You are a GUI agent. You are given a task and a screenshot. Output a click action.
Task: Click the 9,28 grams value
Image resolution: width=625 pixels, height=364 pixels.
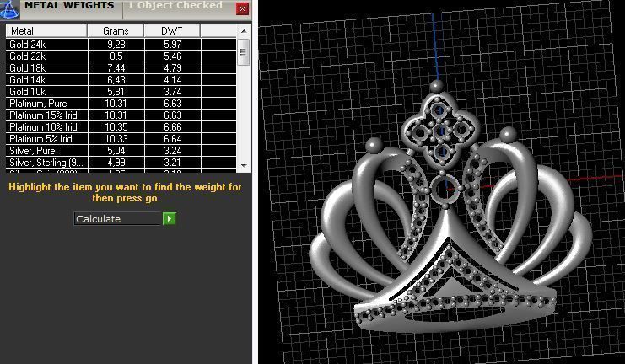(x=116, y=44)
